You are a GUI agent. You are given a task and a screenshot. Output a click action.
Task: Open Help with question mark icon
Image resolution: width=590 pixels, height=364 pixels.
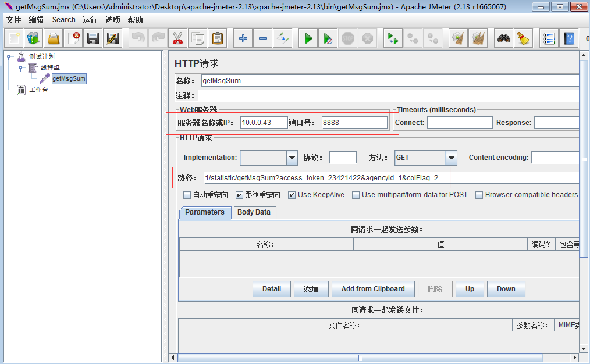[x=568, y=38]
